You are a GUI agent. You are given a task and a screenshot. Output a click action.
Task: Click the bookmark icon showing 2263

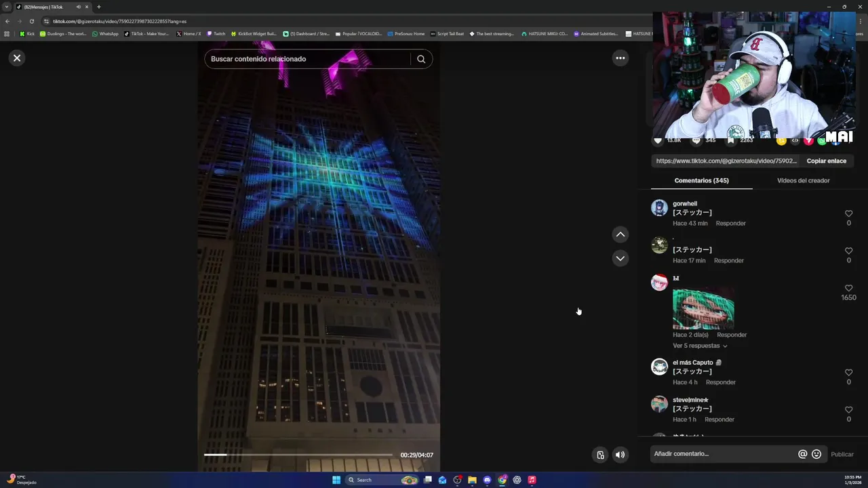[730, 140]
